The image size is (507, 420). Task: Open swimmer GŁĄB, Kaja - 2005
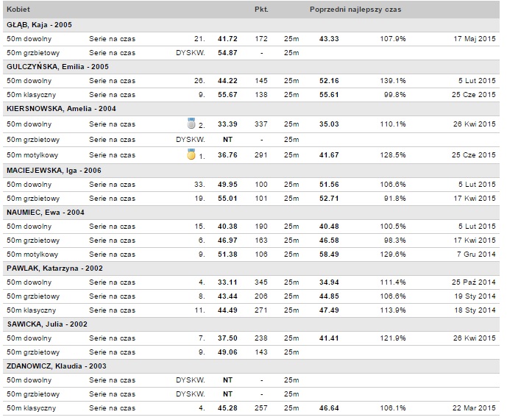(x=39, y=25)
